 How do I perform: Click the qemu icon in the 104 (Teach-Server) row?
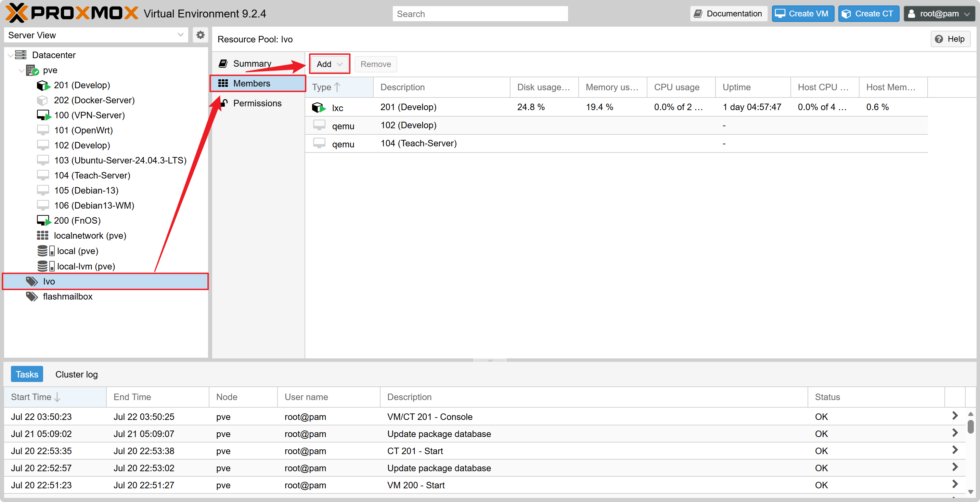(x=319, y=143)
